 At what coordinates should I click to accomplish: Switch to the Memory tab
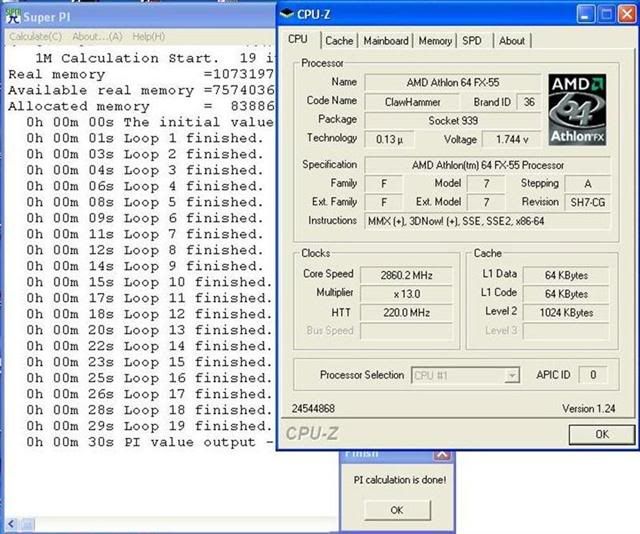(435, 41)
